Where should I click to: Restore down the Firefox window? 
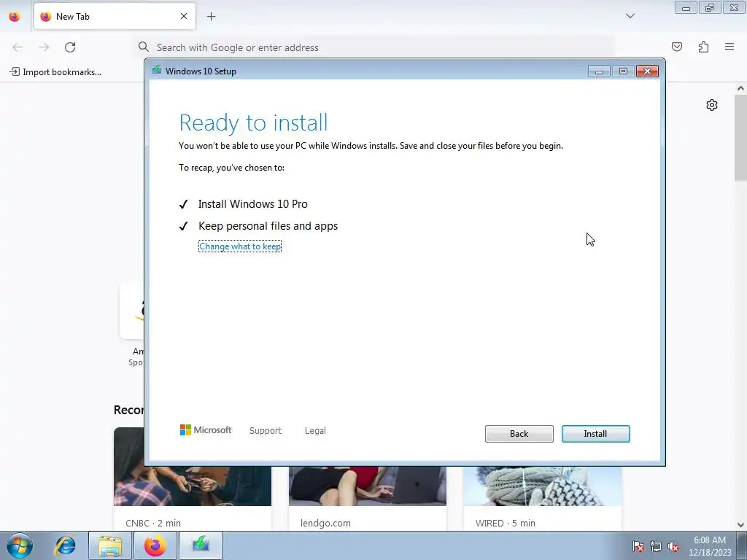[x=710, y=7]
